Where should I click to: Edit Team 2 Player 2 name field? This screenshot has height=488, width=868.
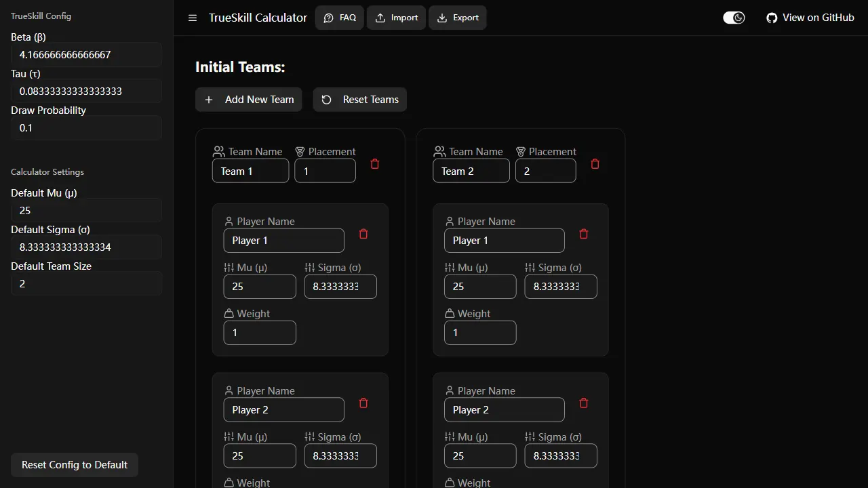(505, 410)
